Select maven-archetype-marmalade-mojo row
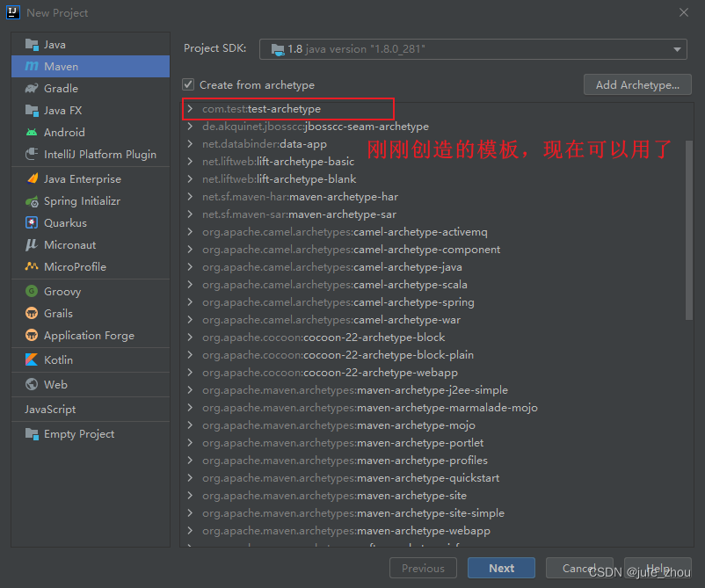 (x=436, y=407)
